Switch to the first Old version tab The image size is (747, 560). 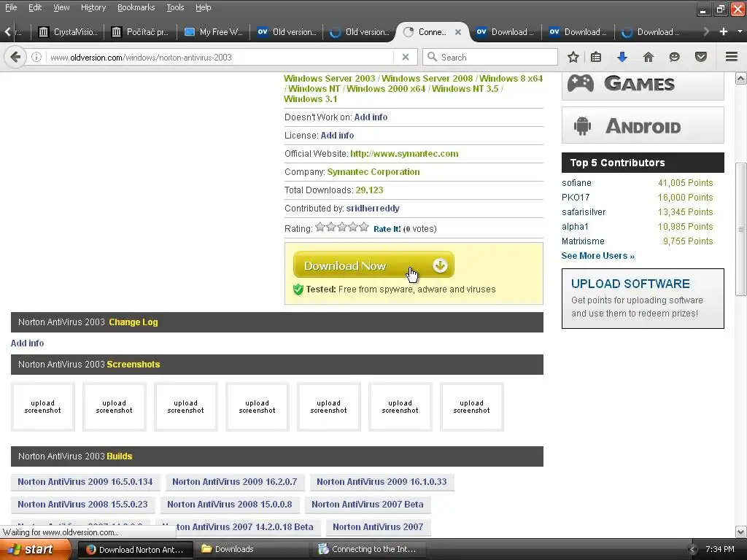click(286, 32)
